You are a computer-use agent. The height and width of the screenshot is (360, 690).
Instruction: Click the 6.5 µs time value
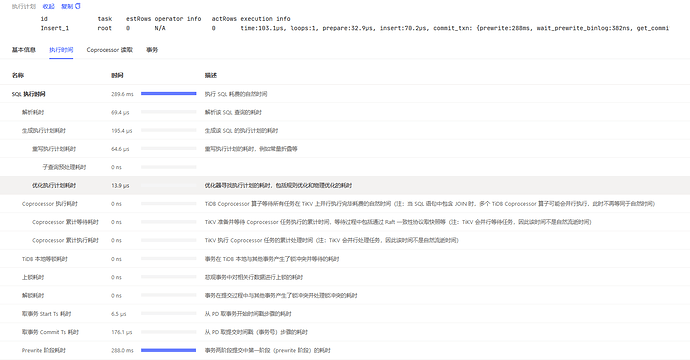pyautogui.click(x=119, y=314)
